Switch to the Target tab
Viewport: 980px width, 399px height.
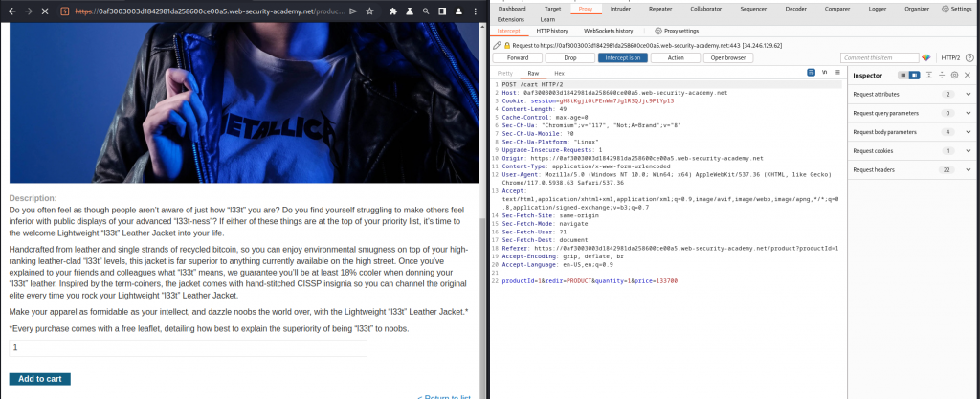[552, 9]
